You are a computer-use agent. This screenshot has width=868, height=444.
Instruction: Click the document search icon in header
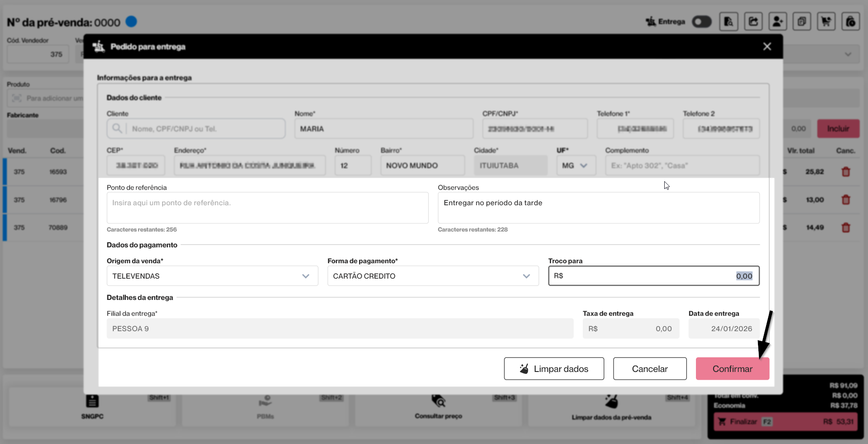(x=729, y=22)
